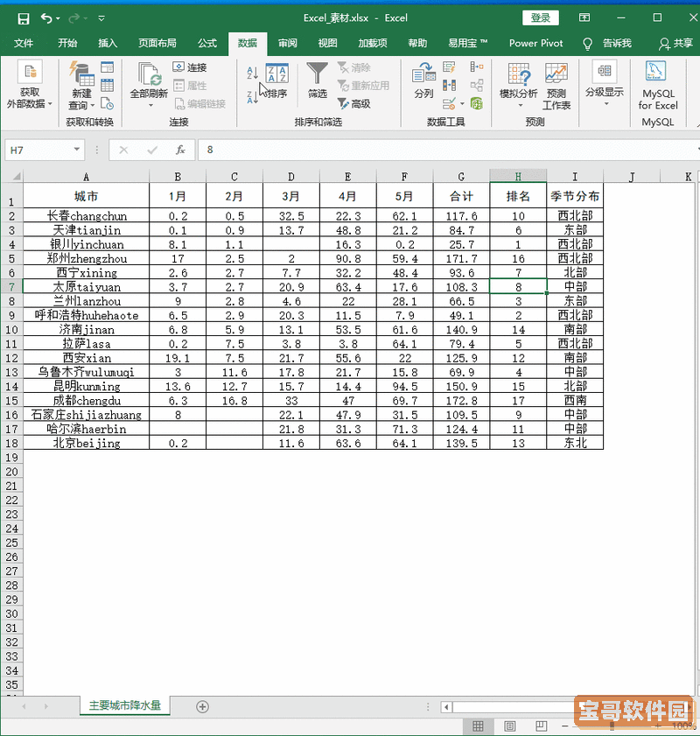
Task: Click the Data Validation icon
Action: point(449,104)
